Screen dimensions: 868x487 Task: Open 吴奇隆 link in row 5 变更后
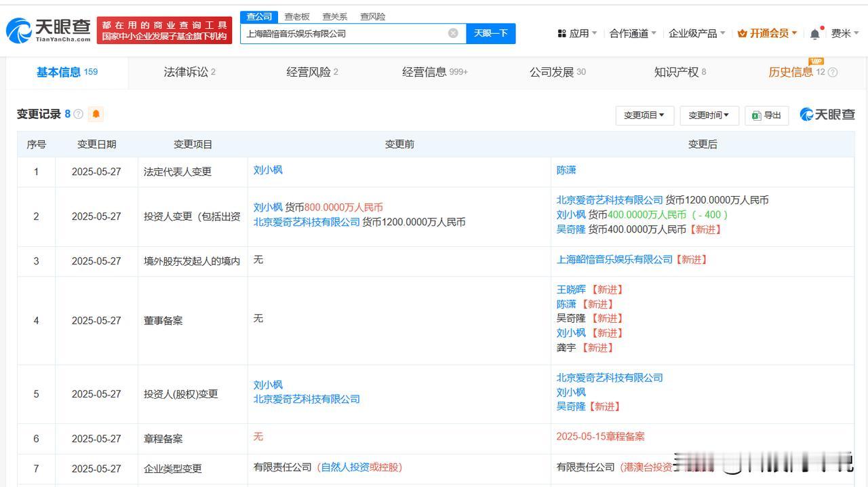(571, 406)
